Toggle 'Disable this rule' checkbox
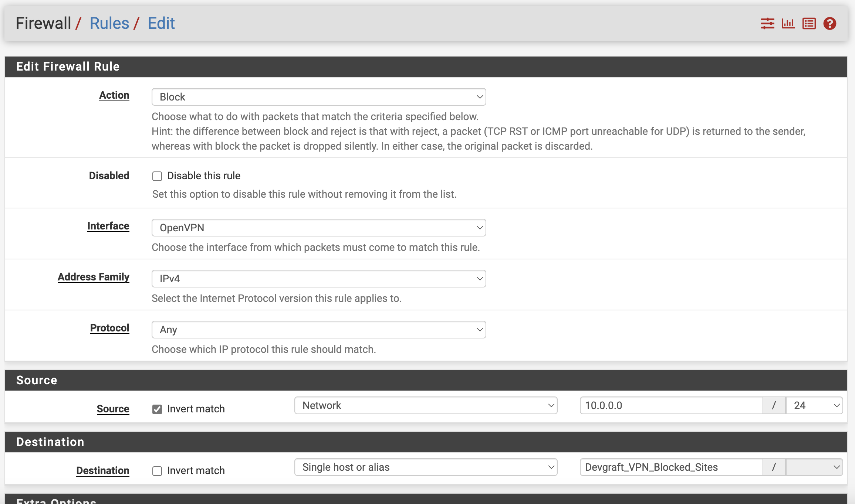 point(157,176)
